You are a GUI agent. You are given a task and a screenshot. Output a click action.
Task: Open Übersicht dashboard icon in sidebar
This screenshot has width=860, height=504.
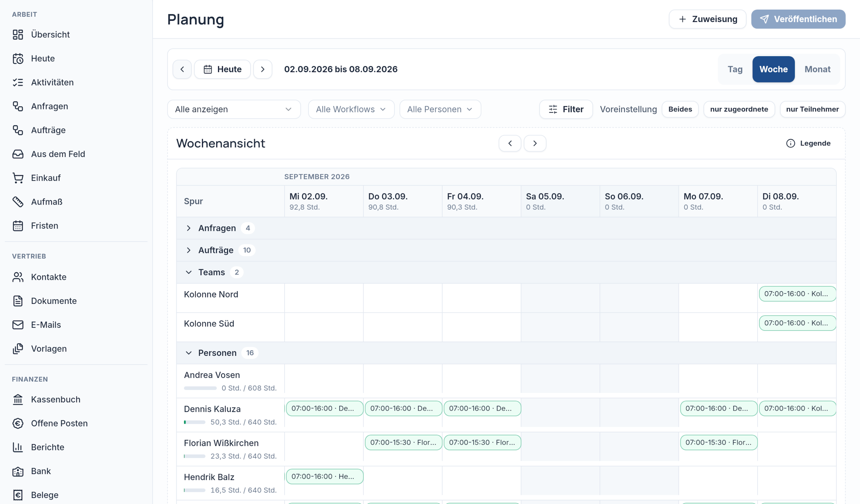click(18, 34)
